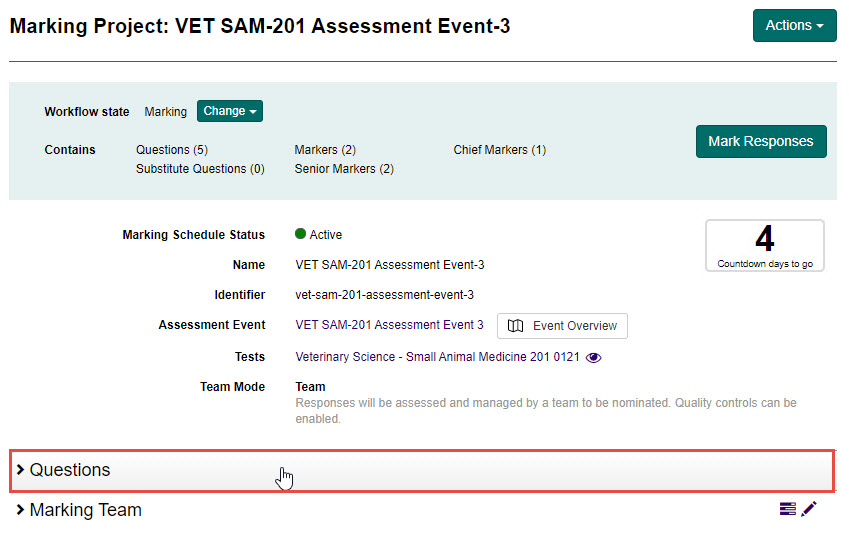
Task: Open the Actions dropdown menu
Action: [x=794, y=26]
